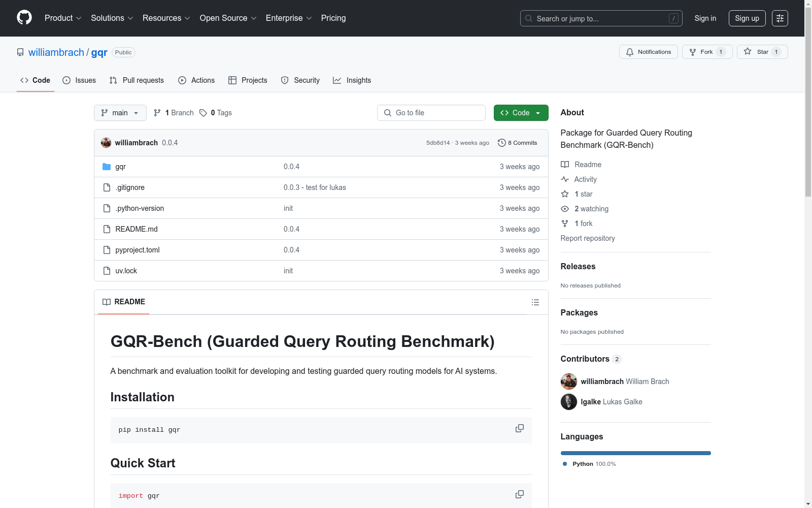This screenshot has width=812, height=508.
Task: Open the .gitignore file
Action: [x=130, y=187]
